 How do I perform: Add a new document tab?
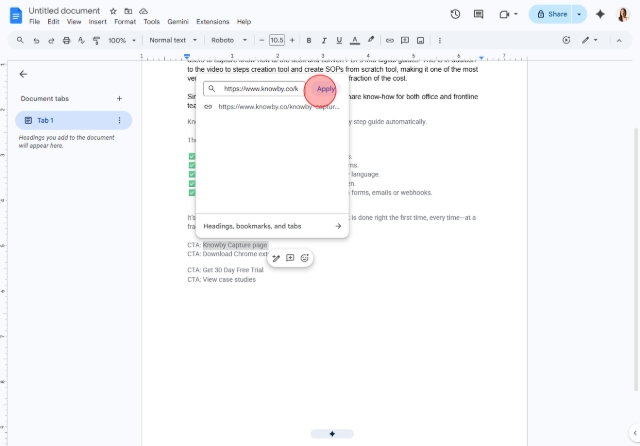click(119, 98)
